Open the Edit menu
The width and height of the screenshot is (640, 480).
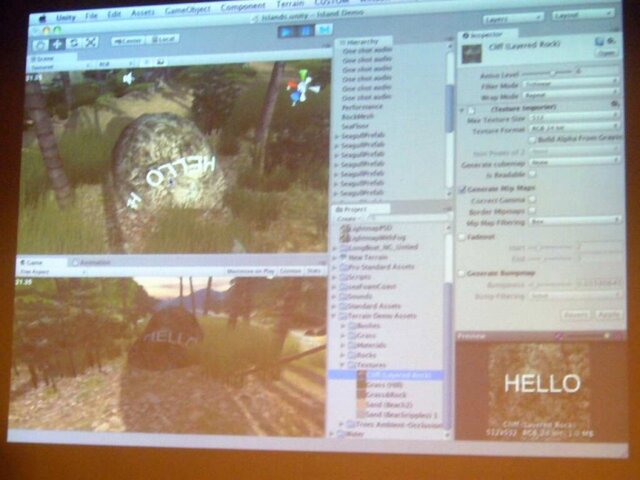(x=114, y=14)
